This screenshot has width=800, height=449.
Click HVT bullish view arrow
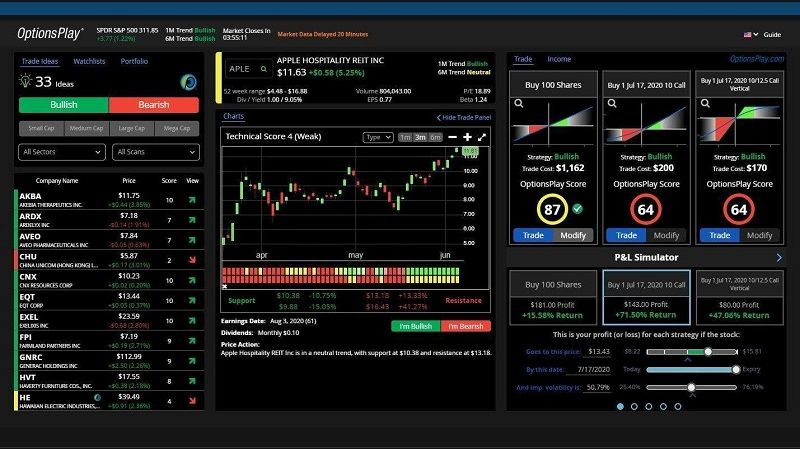[x=192, y=381]
